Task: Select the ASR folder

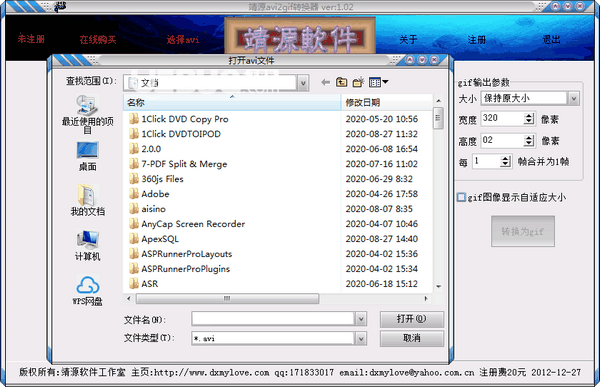Action: click(x=143, y=284)
